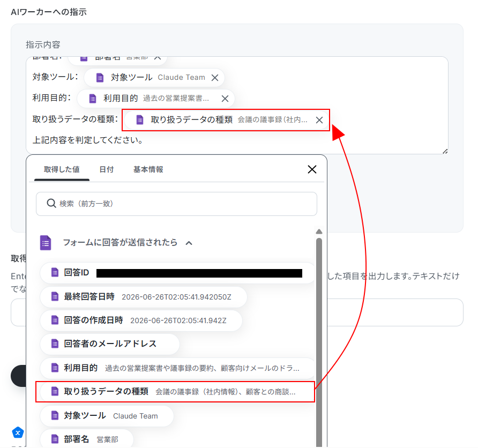Insert the 最終回答日時 value

coord(143,296)
